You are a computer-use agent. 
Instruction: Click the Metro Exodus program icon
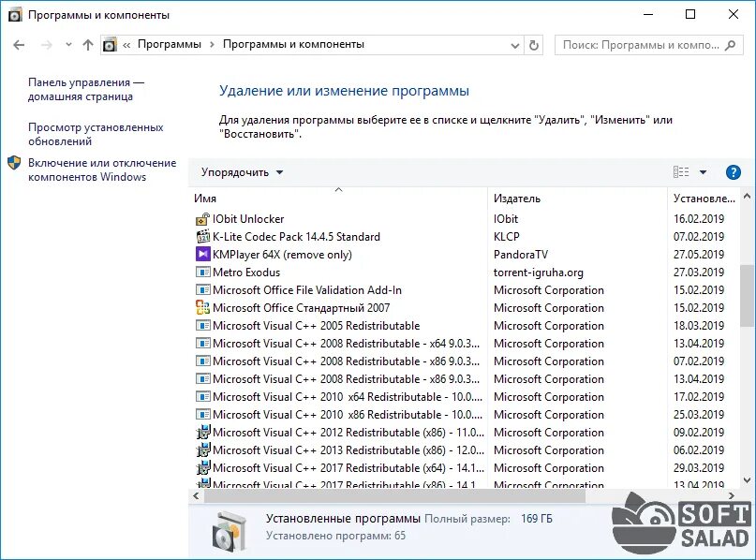coord(203,273)
